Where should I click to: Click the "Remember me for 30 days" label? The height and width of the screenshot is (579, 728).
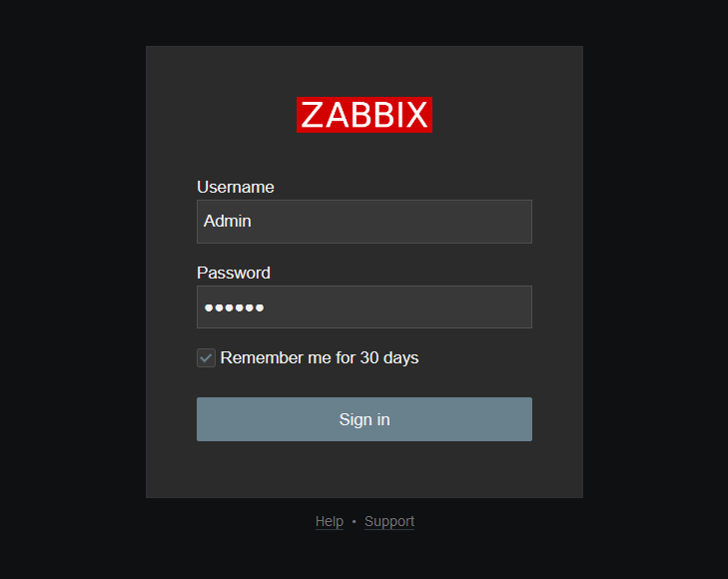pyautogui.click(x=319, y=357)
